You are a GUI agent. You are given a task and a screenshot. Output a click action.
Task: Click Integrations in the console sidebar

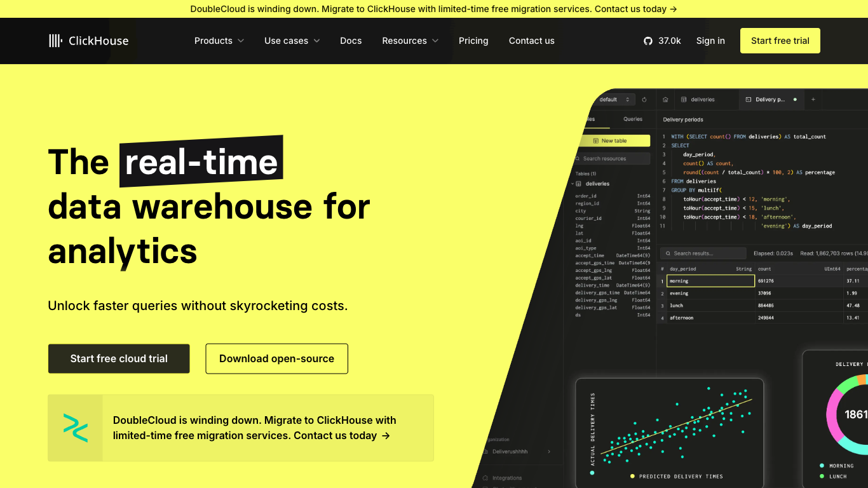[507, 478]
